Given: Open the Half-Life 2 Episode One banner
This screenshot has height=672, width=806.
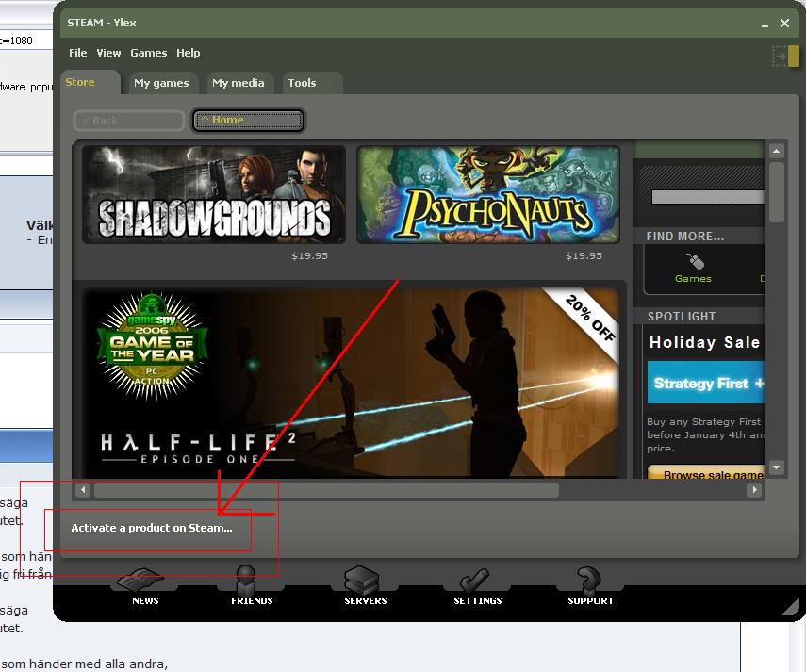Looking at the screenshot, I should coord(351,384).
